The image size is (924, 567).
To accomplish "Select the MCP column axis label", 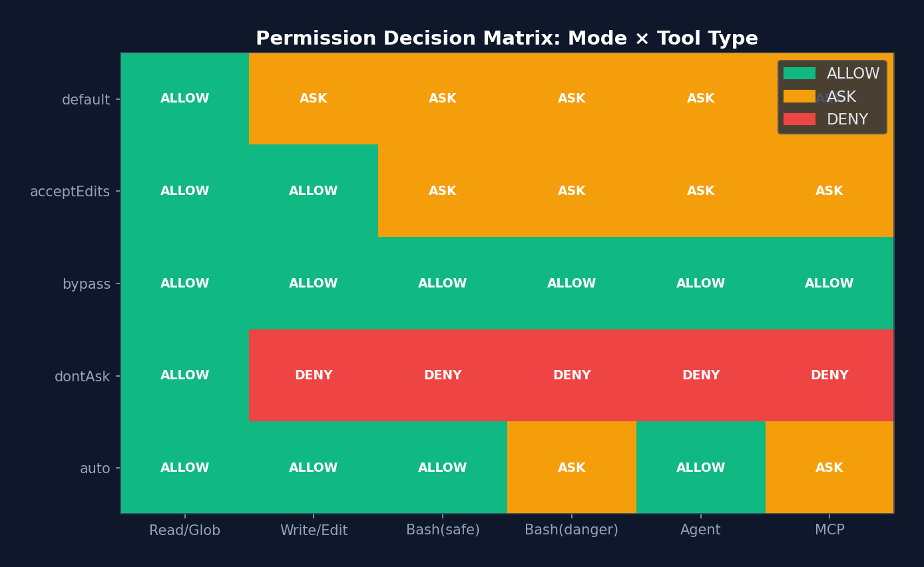I will tap(829, 530).
